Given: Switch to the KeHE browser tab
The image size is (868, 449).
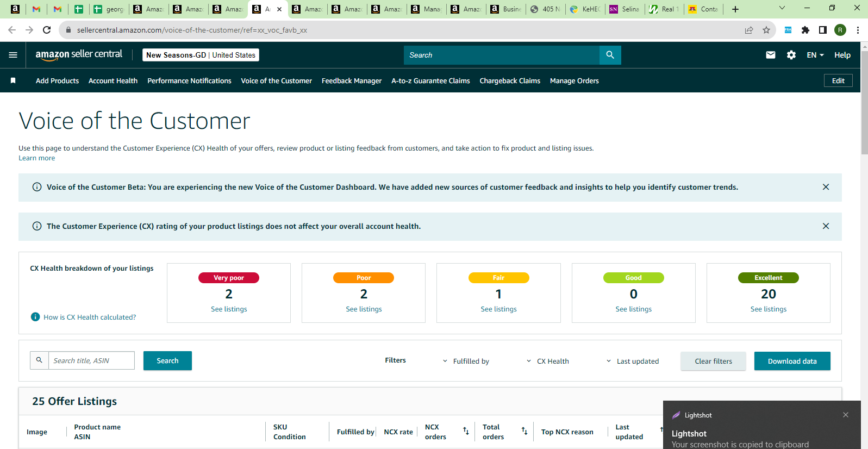Looking at the screenshot, I should pyautogui.click(x=586, y=9).
